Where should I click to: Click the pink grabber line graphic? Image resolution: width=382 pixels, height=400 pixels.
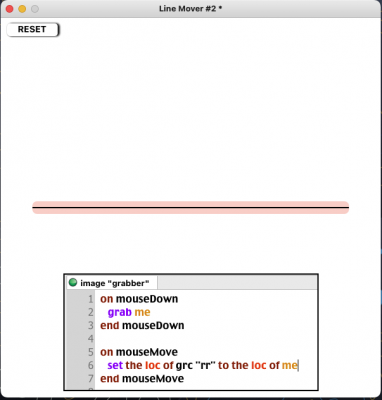coord(190,207)
